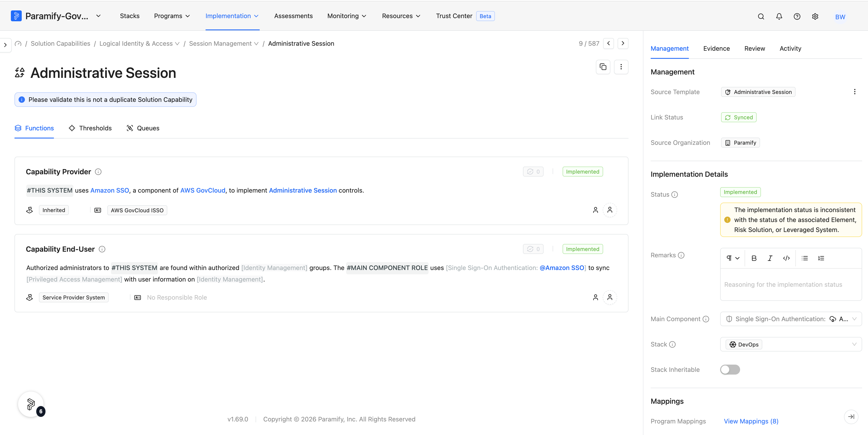Follow Amazon SSO link in Capability Provider
Viewport: 868px width, 435px height.
110,190
